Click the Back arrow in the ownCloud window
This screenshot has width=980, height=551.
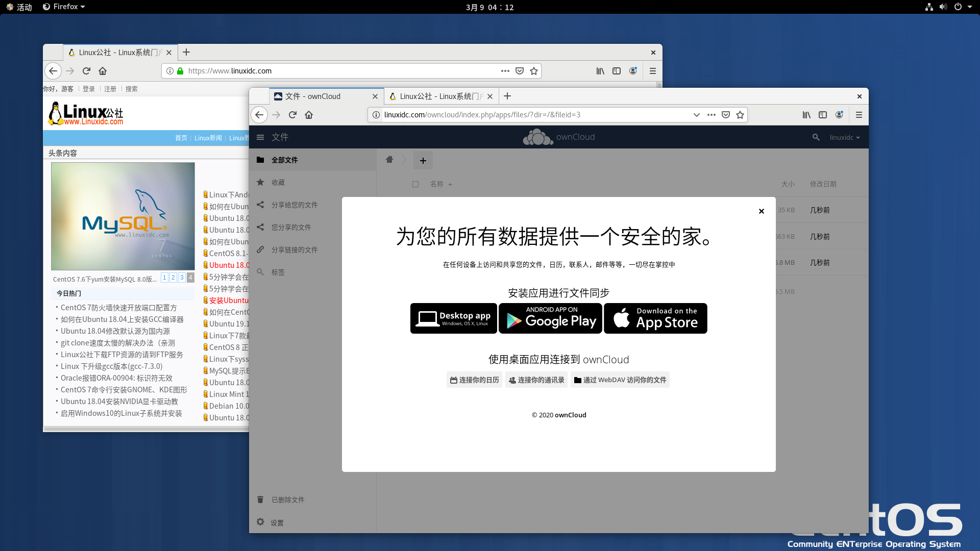click(259, 115)
